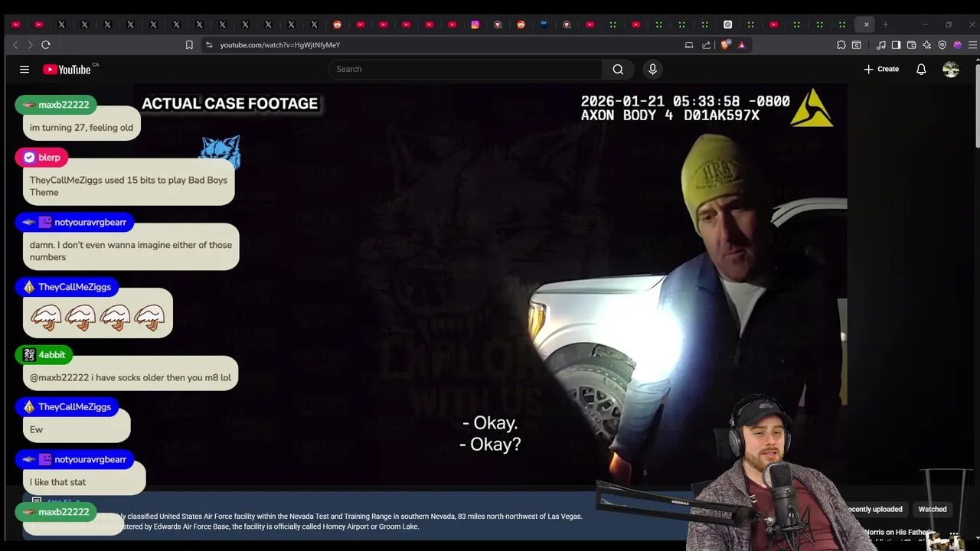Click the YouTube Search input field
This screenshot has width=980, height=551.
(x=465, y=69)
